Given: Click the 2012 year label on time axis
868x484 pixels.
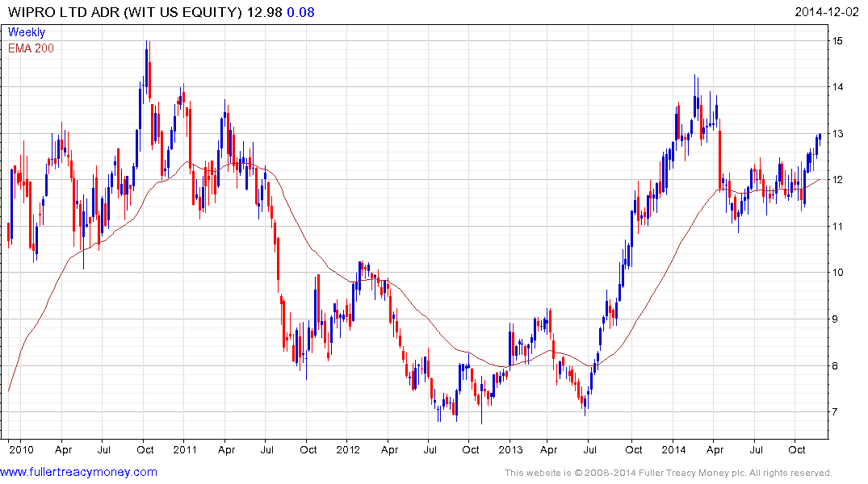Looking at the screenshot, I should coord(348,449).
